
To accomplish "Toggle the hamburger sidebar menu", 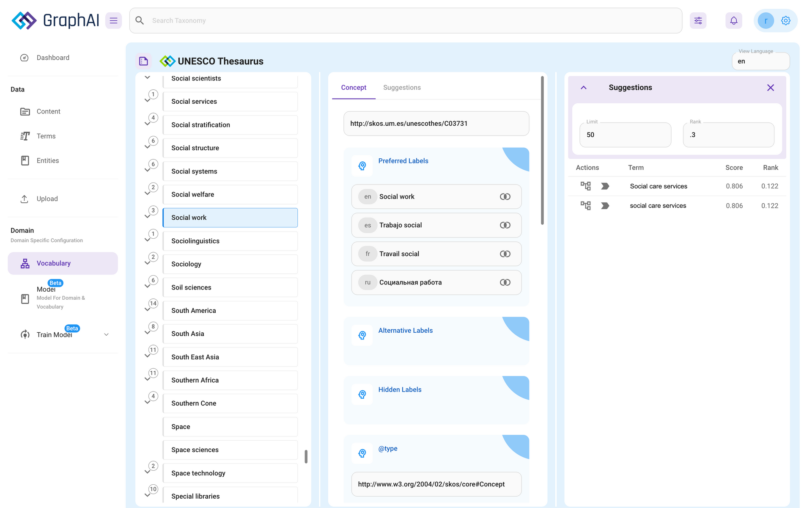I will click(x=113, y=20).
